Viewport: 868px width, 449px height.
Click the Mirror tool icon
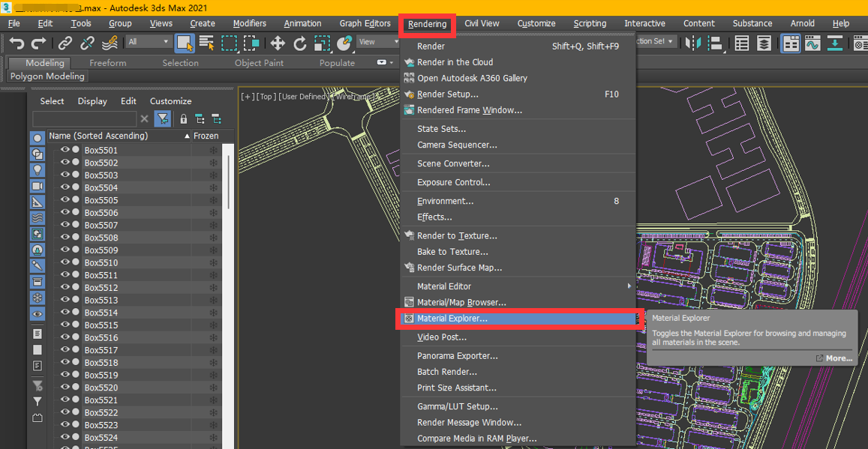click(x=693, y=42)
